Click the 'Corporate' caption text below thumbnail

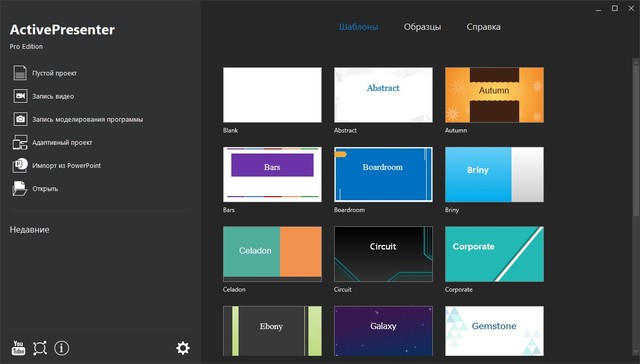pos(459,290)
